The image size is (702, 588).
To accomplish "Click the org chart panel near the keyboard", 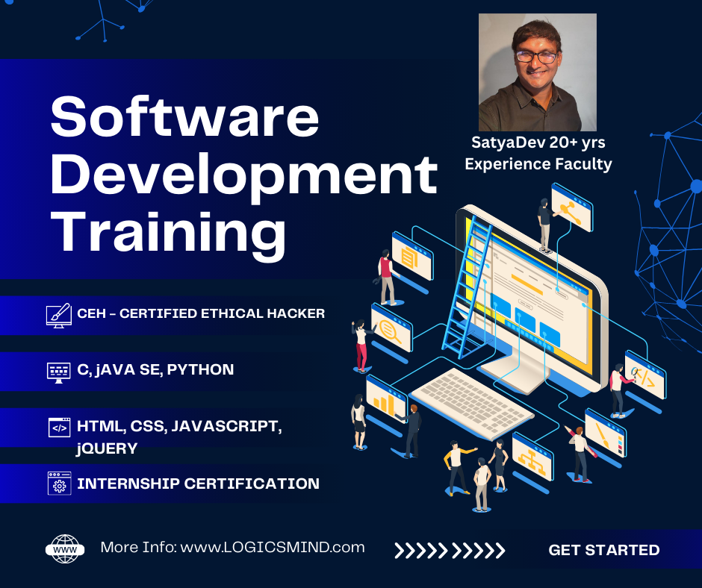I will click(x=532, y=456).
